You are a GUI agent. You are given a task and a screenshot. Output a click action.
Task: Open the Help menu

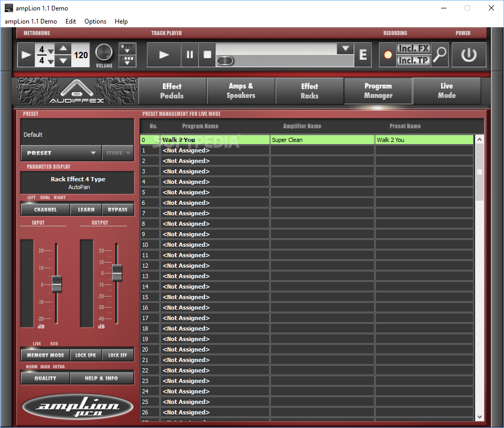(121, 21)
